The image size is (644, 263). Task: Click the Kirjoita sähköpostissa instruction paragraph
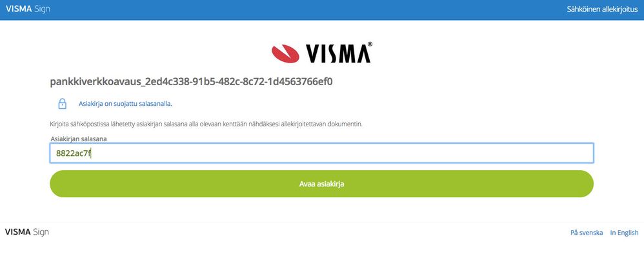206,124
